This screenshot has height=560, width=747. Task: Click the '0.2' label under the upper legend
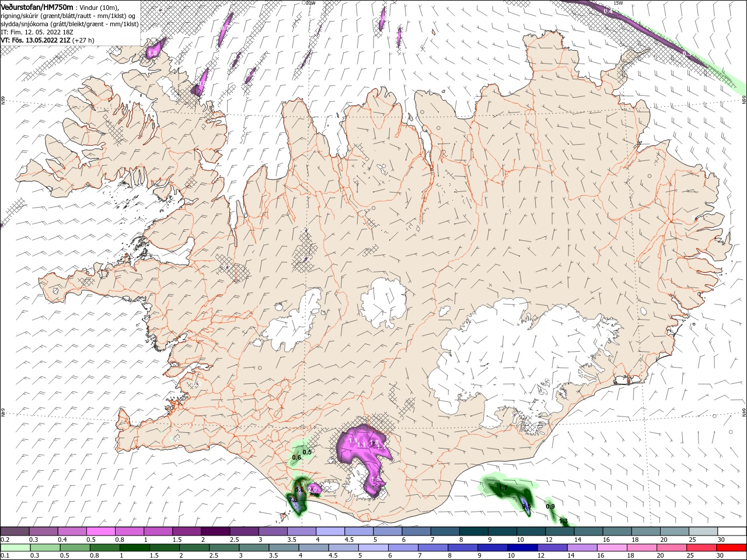pos(5,540)
